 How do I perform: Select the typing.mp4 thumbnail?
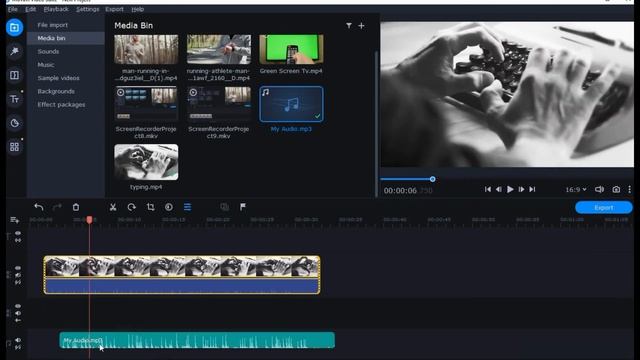coord(146,162)
